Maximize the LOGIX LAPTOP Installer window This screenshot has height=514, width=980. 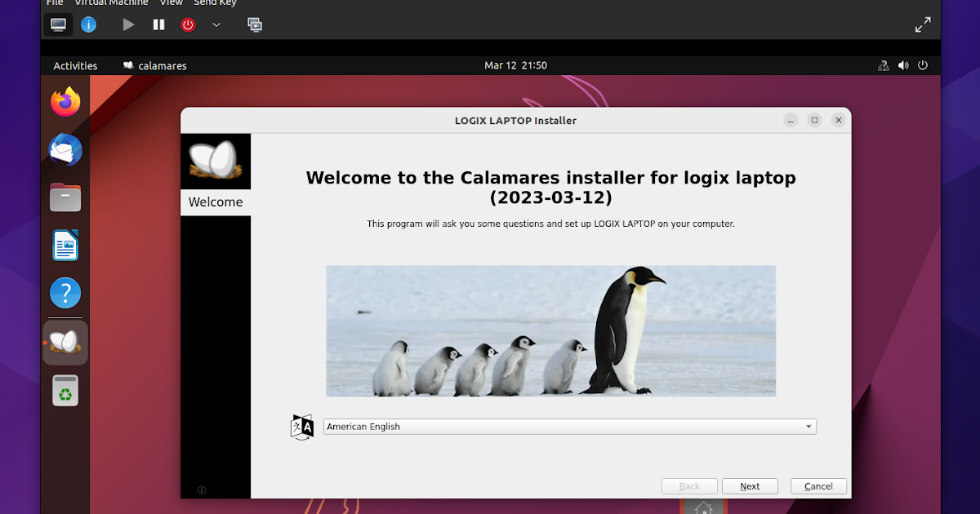tap(814, 120)
